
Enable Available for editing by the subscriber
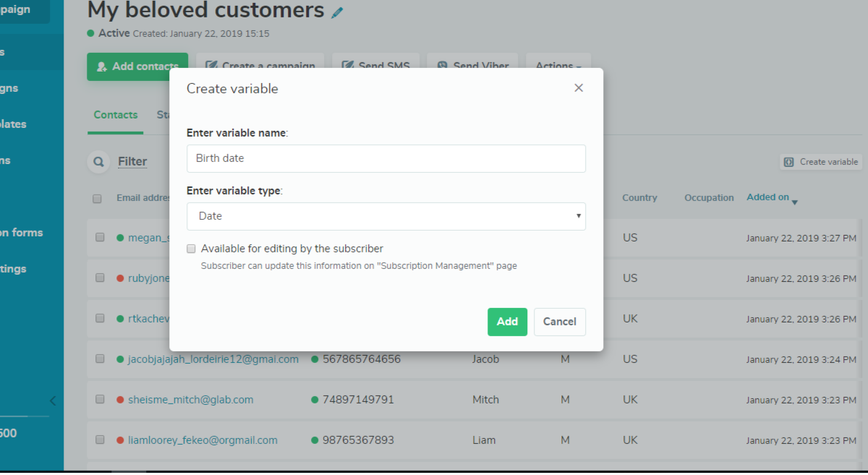click(x=191, y=248)
